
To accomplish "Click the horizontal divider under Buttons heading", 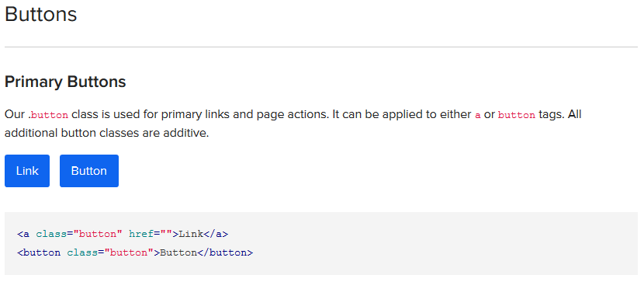I will click(x=321, y=47).
